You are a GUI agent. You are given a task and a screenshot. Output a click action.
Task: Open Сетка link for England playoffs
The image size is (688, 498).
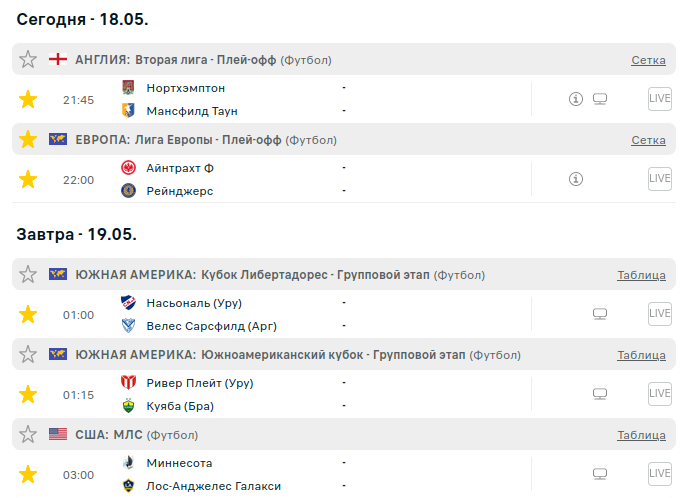[648, 60]
